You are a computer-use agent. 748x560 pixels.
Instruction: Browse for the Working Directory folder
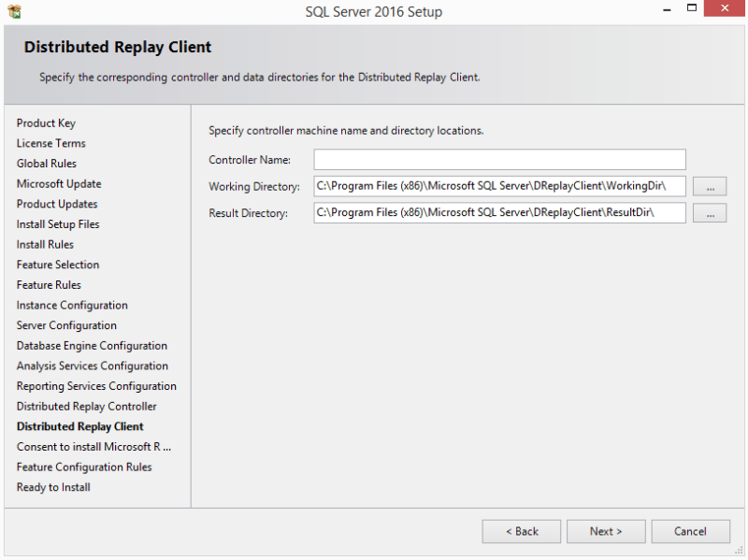click(710, 186)
